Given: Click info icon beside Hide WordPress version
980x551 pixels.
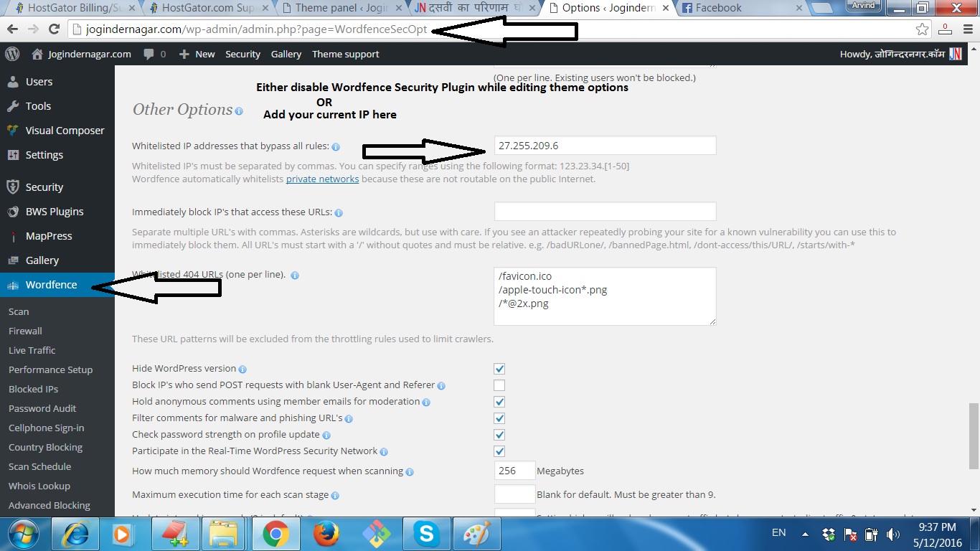Looking at the screenshot, I should (242, 369).
